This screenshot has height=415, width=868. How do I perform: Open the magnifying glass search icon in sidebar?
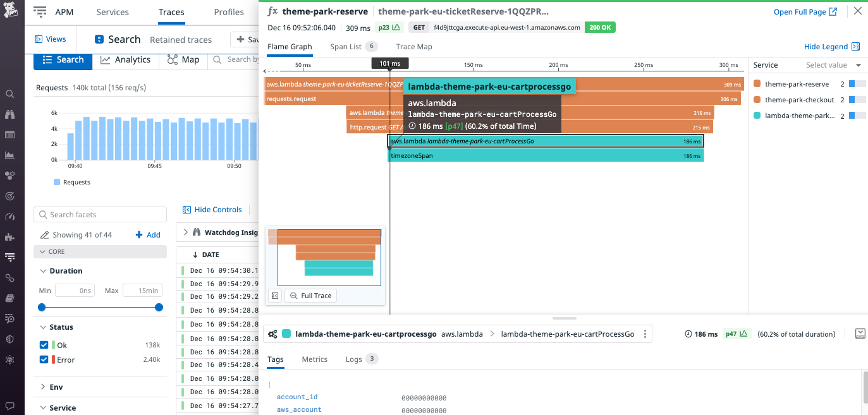tap(9, 93)
